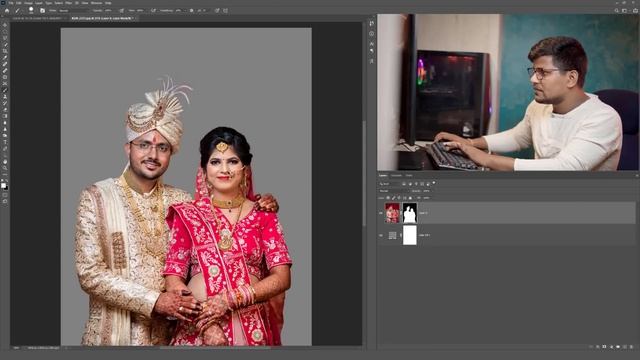640x360 pixels.
Task: Create new adjustment layer button
Action: 611,347
